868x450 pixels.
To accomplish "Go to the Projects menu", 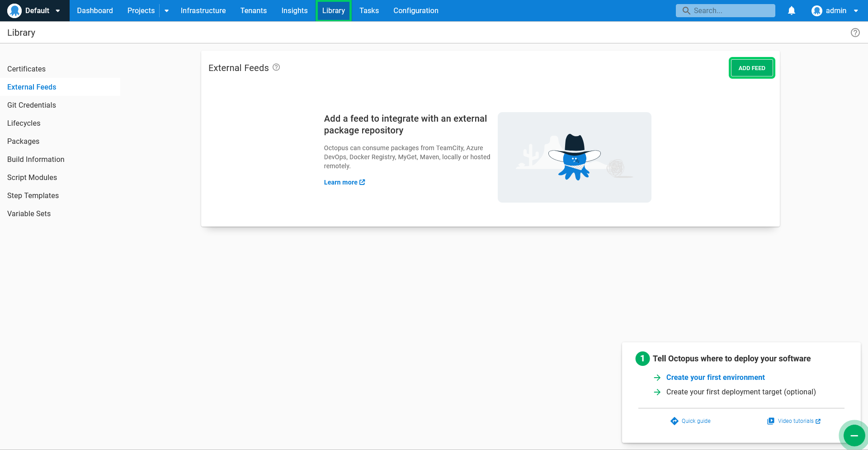I will click(141, 10).
